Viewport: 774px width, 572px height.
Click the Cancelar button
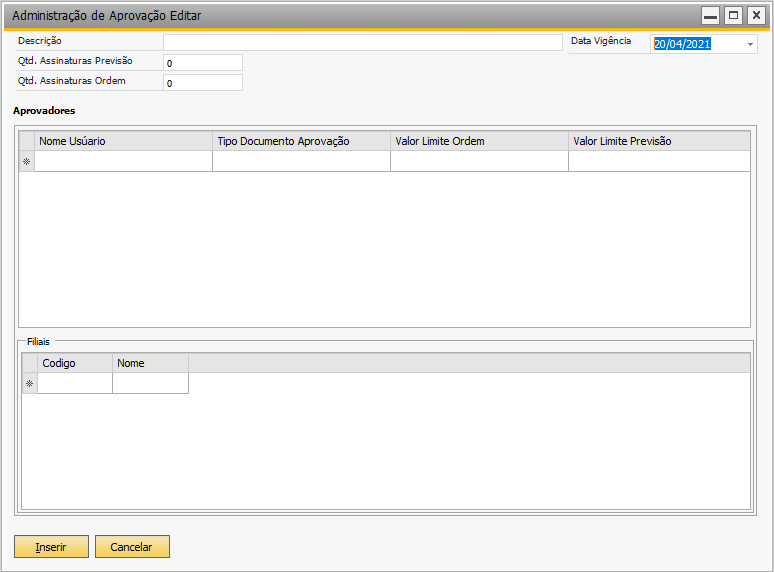pyautogui.click(x=132, y=546)
